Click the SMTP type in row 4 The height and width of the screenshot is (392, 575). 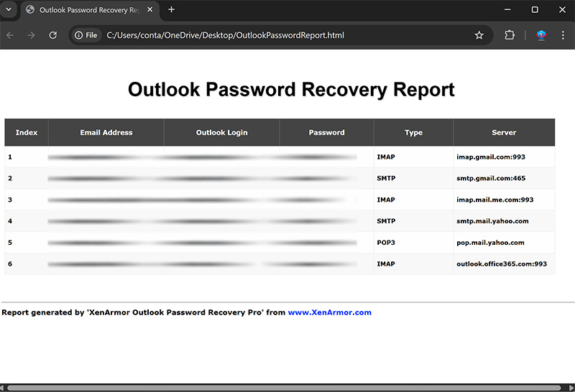click(414, 221)
